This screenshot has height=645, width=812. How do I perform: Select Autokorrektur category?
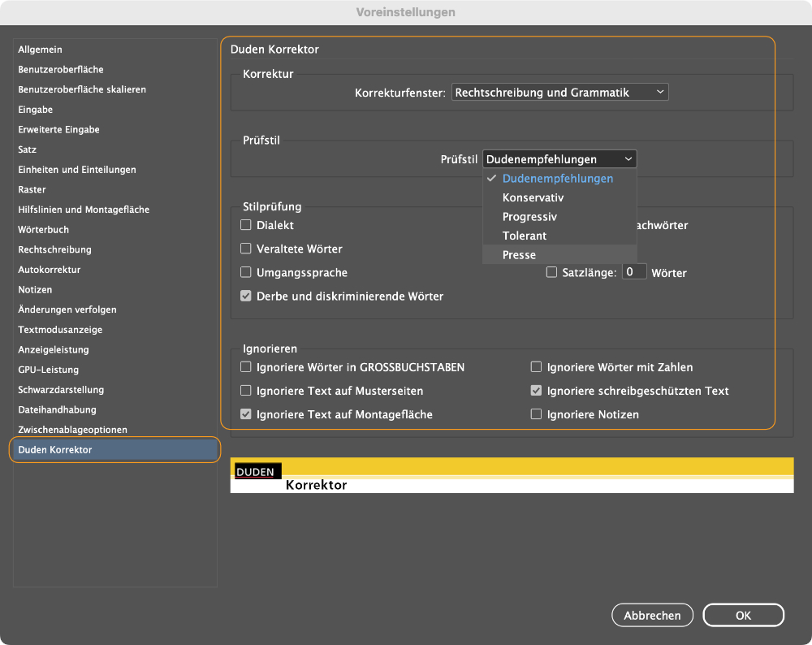(50, 270)
